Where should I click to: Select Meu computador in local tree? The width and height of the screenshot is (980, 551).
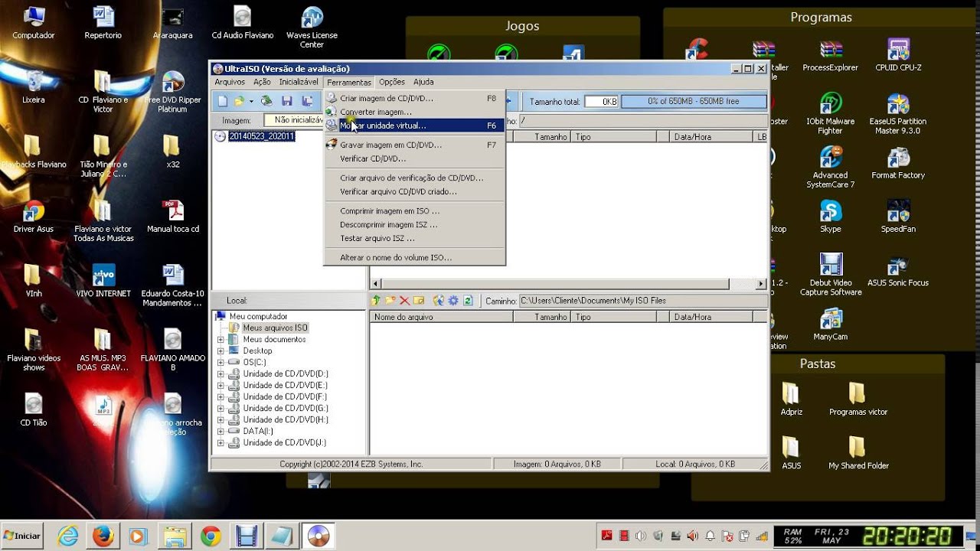coord(258,316)
